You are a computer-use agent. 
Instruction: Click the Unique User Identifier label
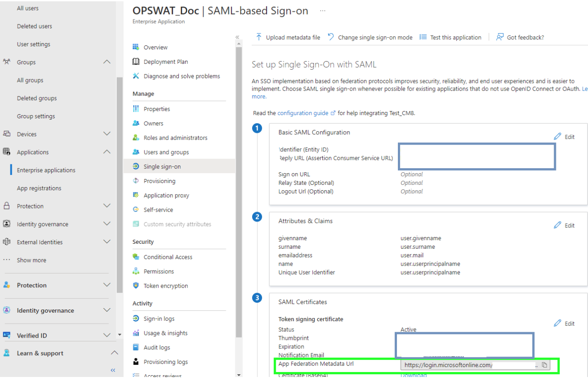(307, 272)
